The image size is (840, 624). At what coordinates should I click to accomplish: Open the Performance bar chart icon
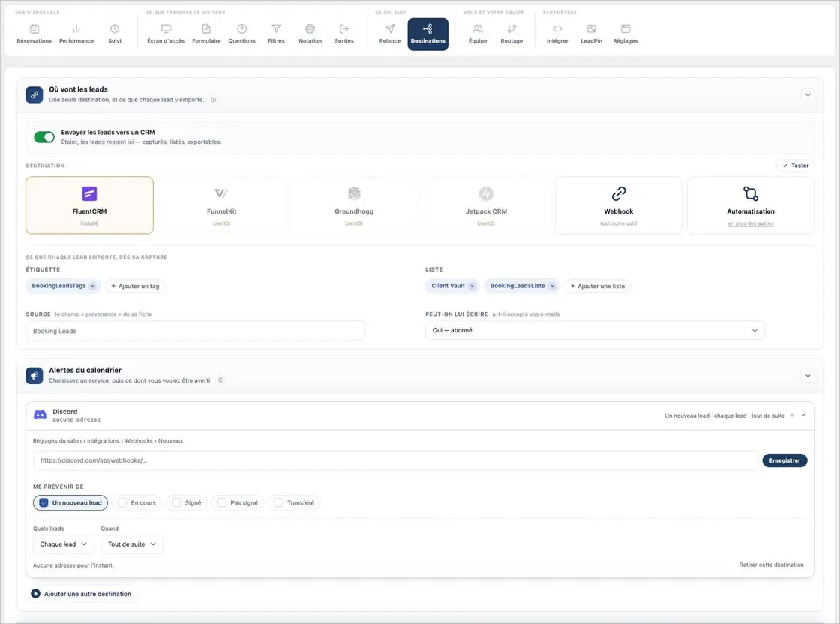[76, 29]
